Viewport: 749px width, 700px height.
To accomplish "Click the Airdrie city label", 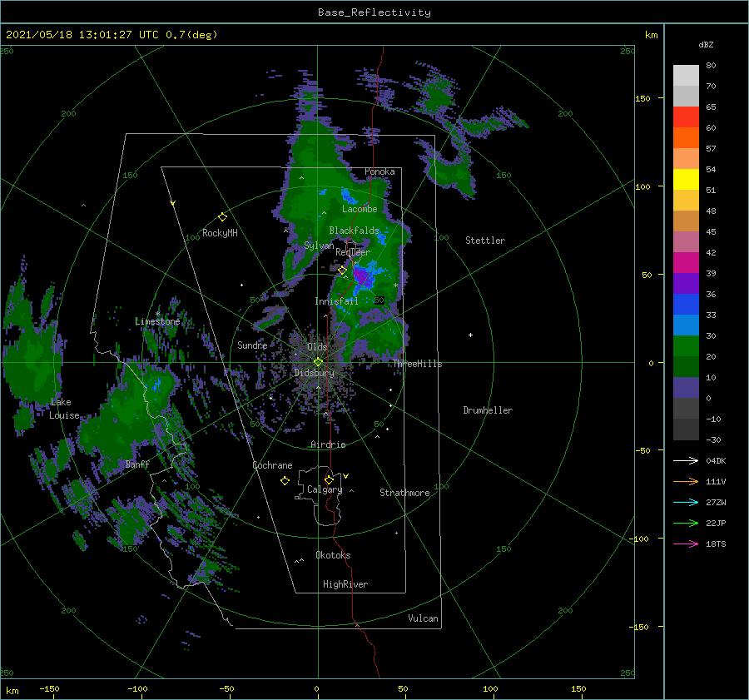I will [328, 444].
